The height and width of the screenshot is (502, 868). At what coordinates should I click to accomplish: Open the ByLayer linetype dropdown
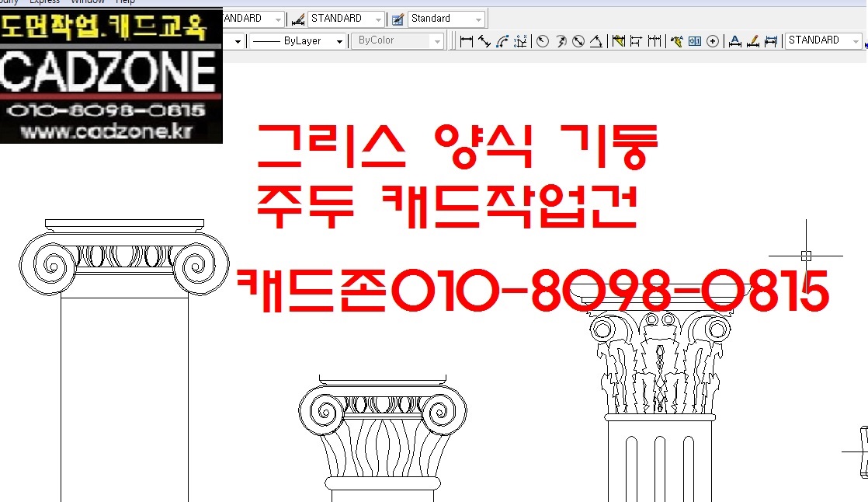pyautogui.click(x=298, y=41)
